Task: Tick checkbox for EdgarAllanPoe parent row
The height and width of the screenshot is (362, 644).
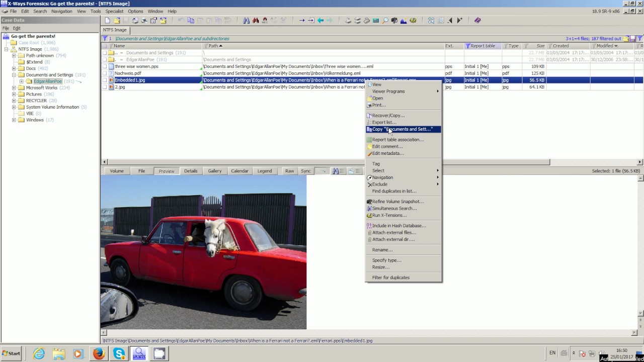Action: tap(105, 60)
